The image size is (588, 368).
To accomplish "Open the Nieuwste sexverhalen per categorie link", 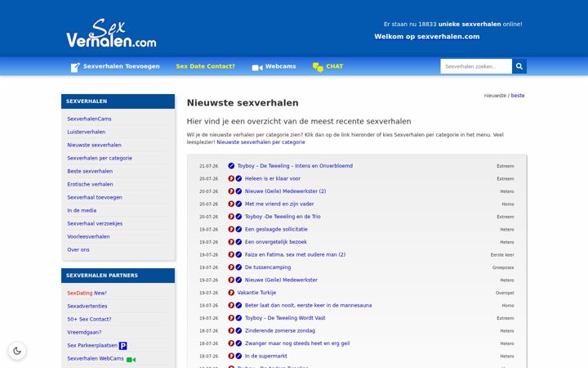I will (x=261, y=142).
